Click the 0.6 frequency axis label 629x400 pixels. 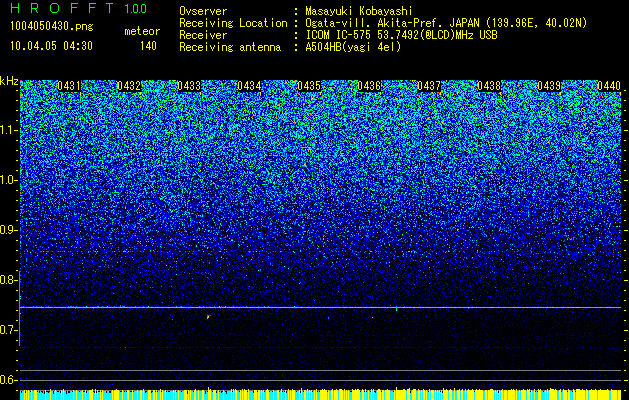click(x=8, y=380)
